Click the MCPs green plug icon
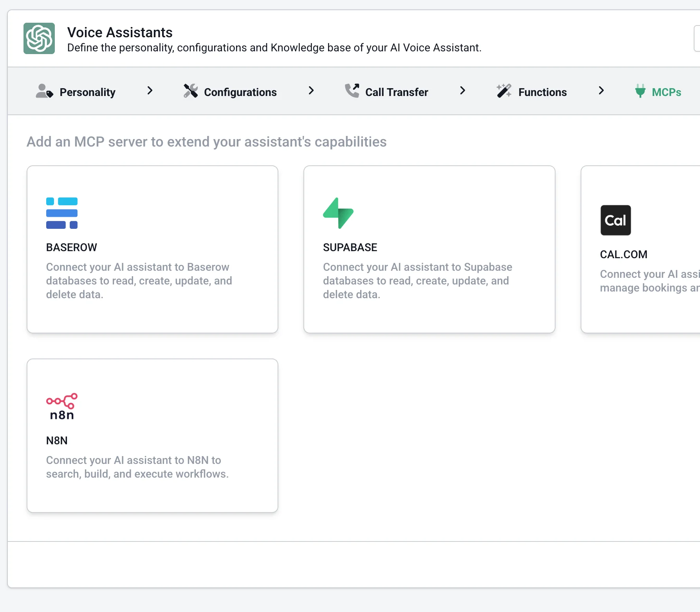The image size is (700, 612). tap(640, 91)
